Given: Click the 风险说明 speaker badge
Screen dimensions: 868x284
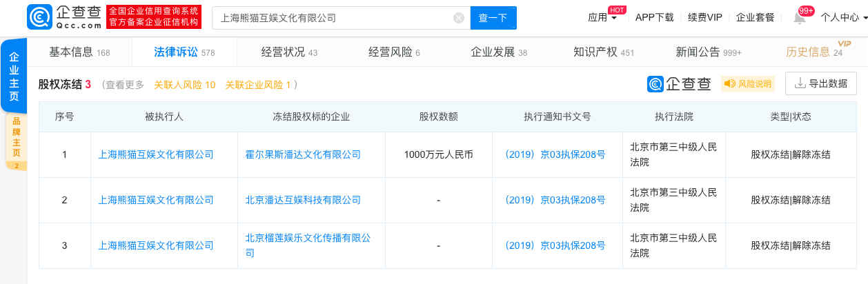Looking at the screenshot, I should [748, 84].
